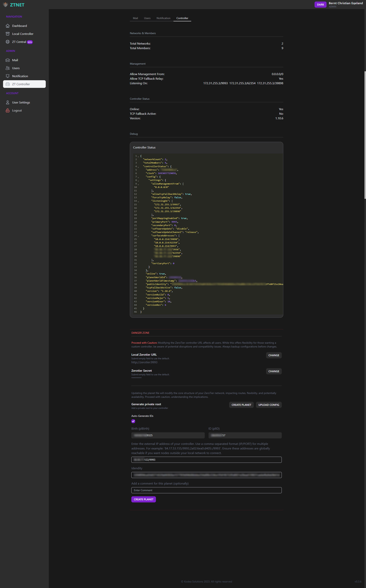This screenshot has height=588, width=366.
Task: Uncheck the Auto-Generate IDs checkbox
Action: click(133, 421)
